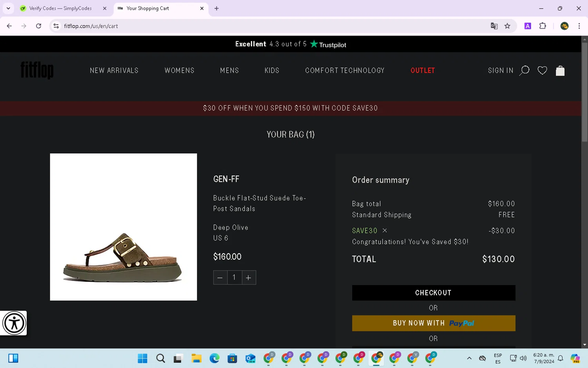Open accessibility options widget
The height and width of the screenshot is (368, 588).
[14, 323]
